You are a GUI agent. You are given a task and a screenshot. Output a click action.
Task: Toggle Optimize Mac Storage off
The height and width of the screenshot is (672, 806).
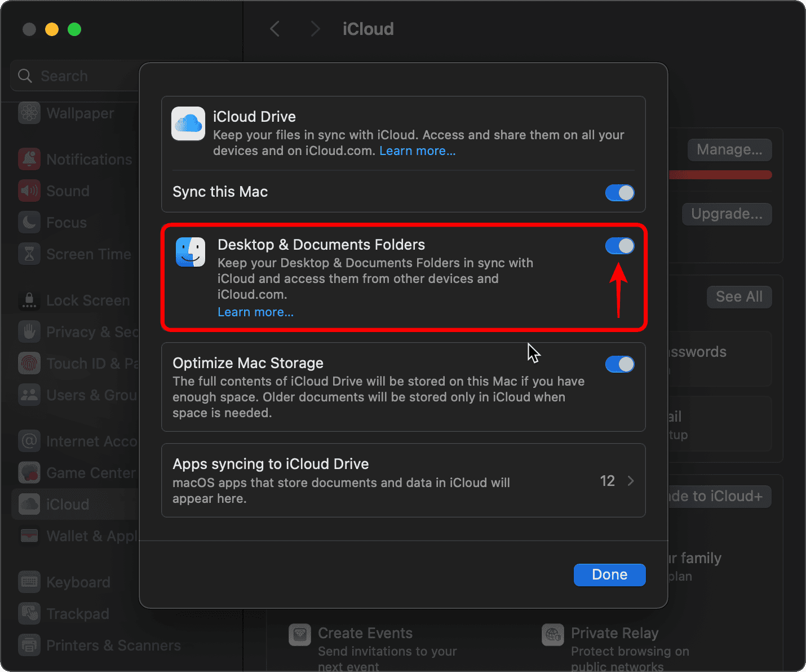pos(619,364)
